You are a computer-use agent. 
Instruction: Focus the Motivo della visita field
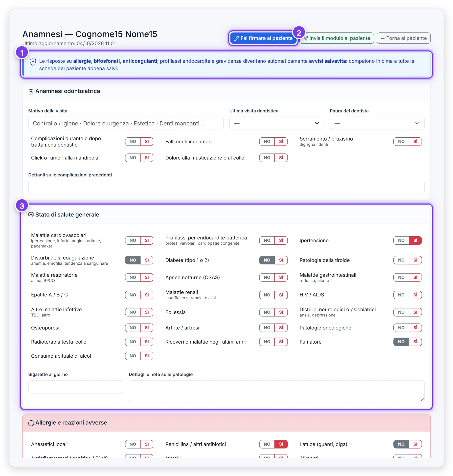coord(126,123)
